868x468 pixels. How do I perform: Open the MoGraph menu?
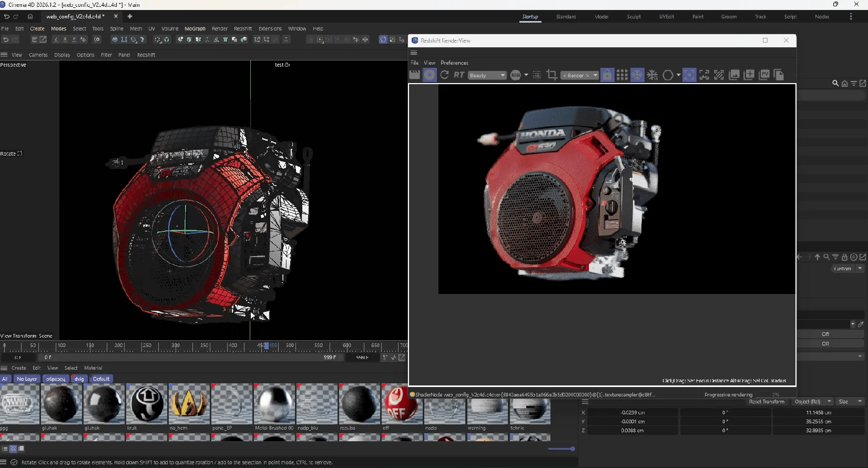[195, 29]
